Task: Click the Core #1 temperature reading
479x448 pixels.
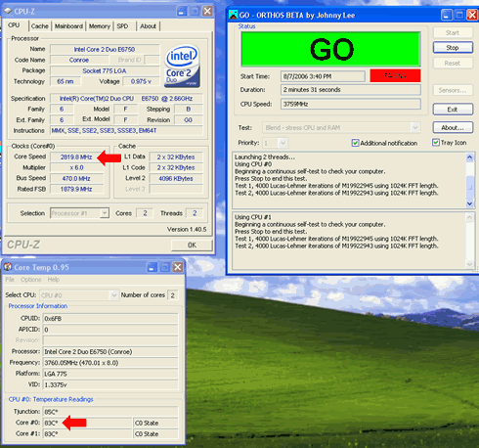Action: (87, 434)
